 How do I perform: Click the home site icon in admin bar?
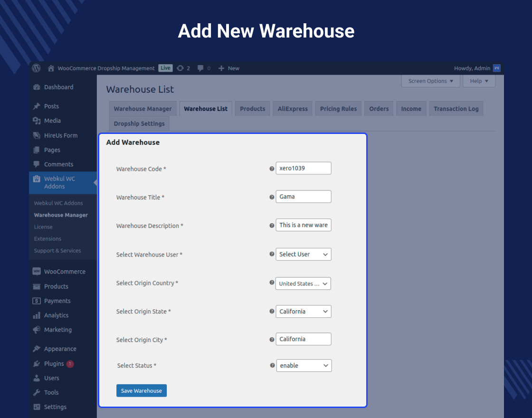[x=51, y=68]
